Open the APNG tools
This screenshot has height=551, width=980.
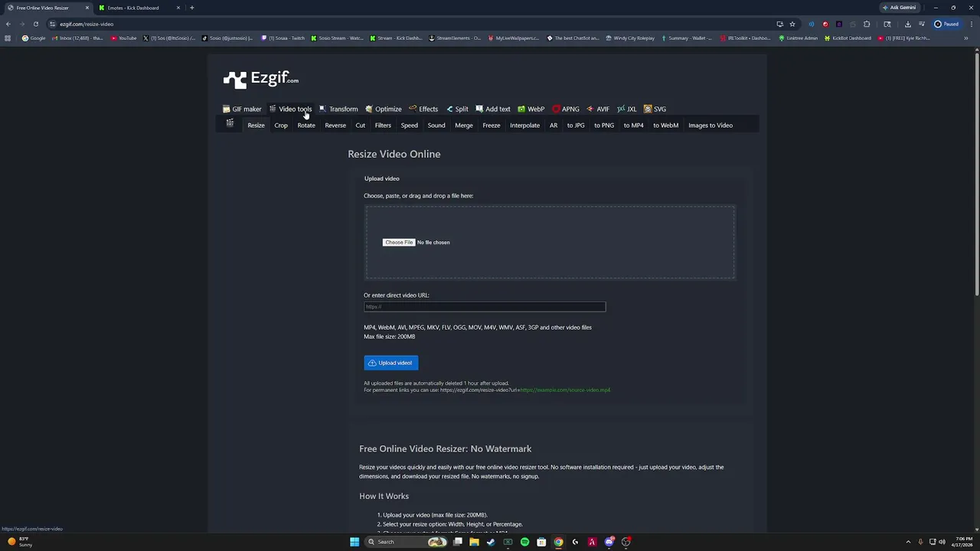coord(566,109)
